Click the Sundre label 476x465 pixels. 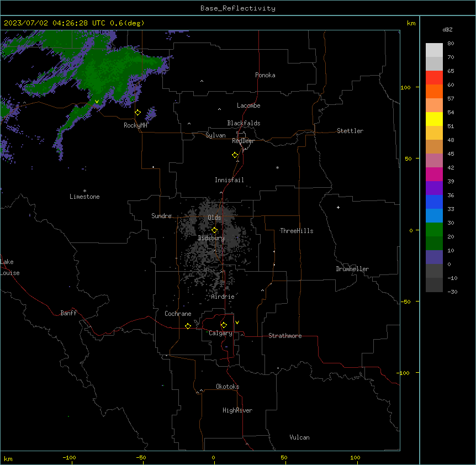[x=161, y=216]
